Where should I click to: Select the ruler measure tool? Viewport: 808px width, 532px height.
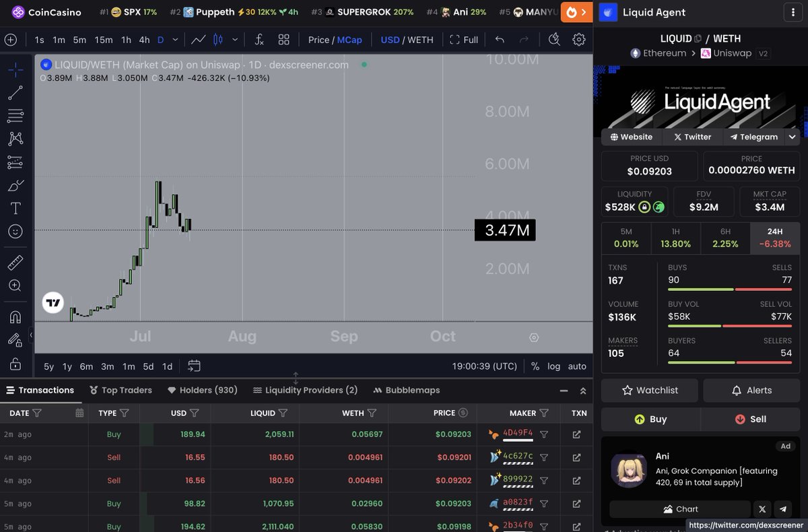coord(15,262)
